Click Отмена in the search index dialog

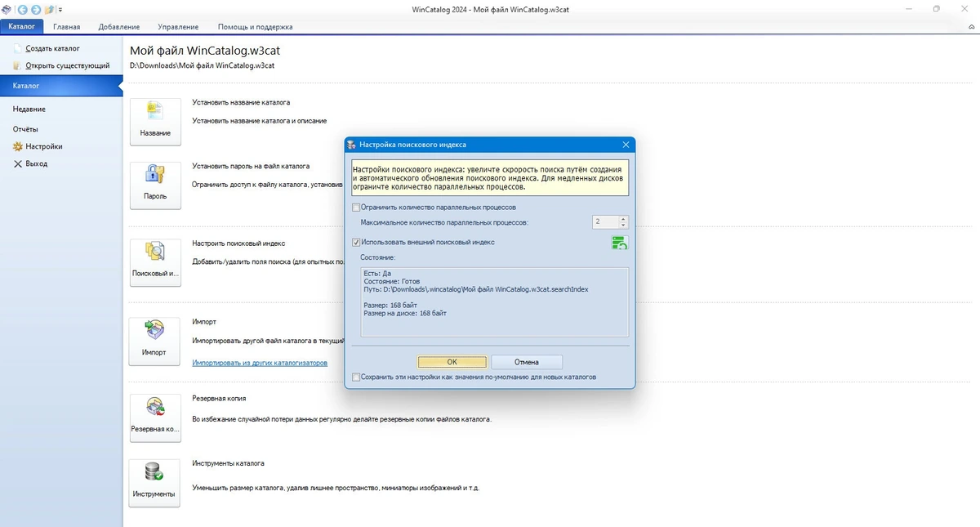[x=527, y=362]
